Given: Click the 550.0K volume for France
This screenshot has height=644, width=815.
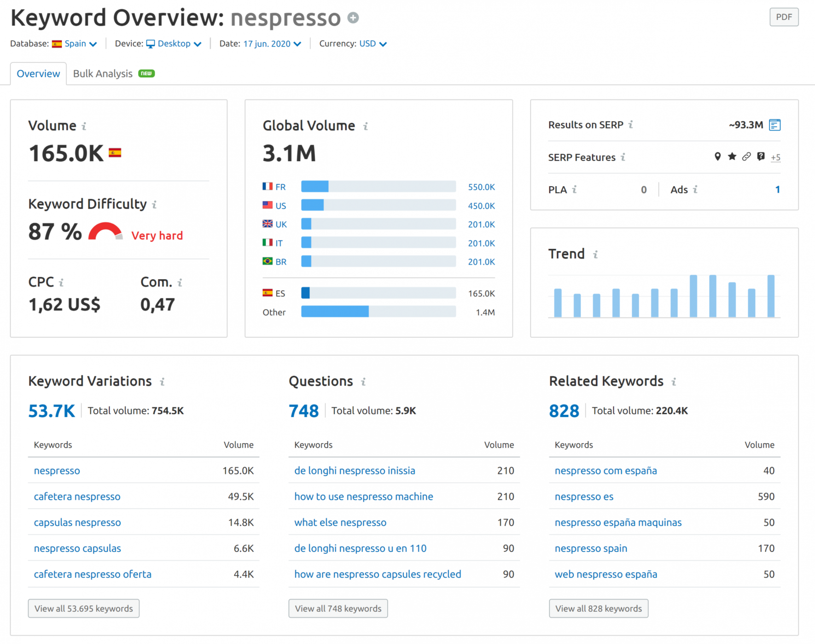Looking at the screenshot, I should (481, 187).
